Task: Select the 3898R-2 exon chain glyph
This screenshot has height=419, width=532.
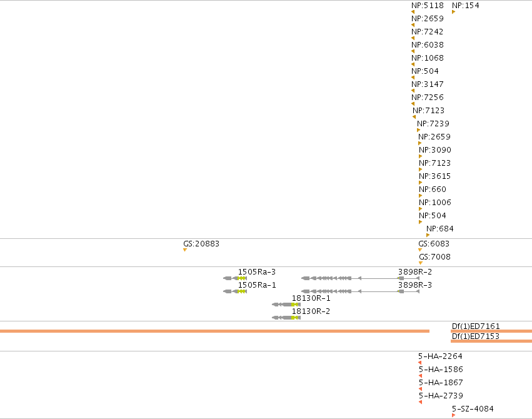Action: 360,278
